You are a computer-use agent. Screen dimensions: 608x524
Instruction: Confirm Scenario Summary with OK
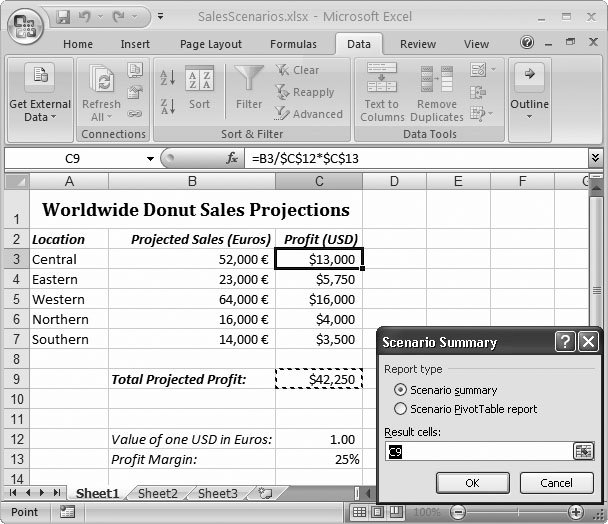click(472, 483)
